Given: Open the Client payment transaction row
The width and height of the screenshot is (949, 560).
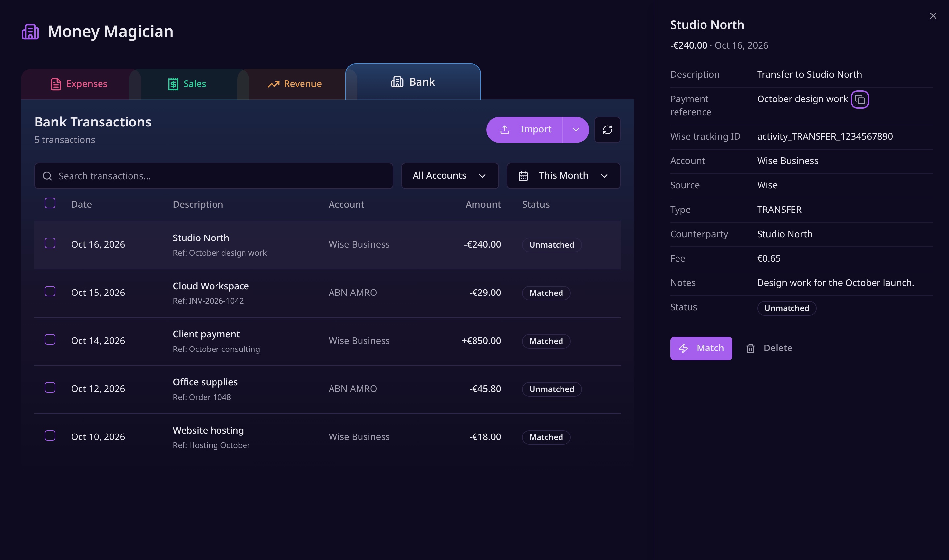Looking at the screenshot, I should pos(327,341).
